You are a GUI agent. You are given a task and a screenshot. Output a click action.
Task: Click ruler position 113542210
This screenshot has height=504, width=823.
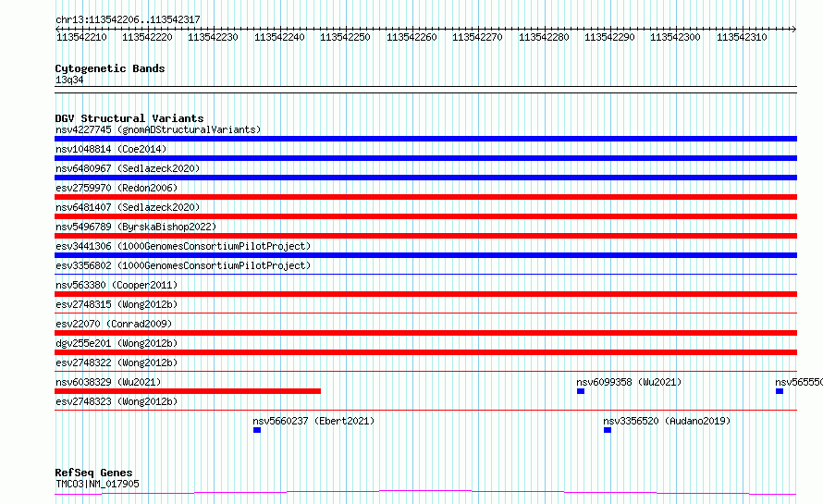81,37
